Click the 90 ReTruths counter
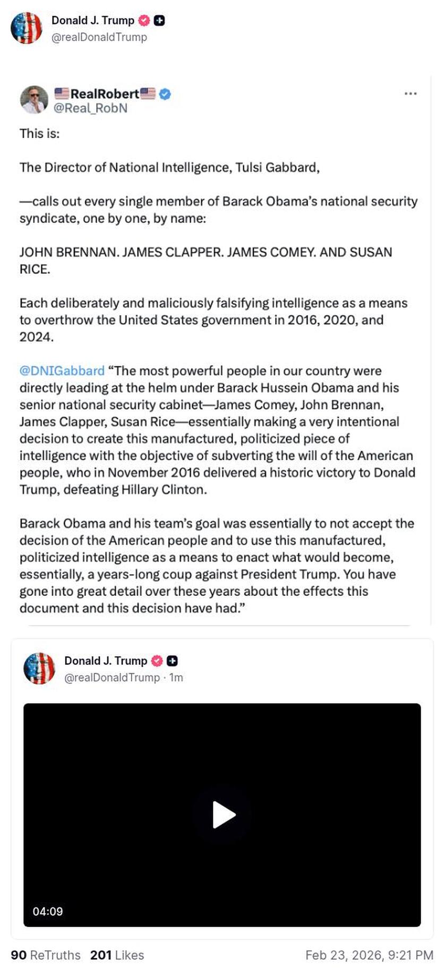Screen dimensions: 446x980 [46, 955]
